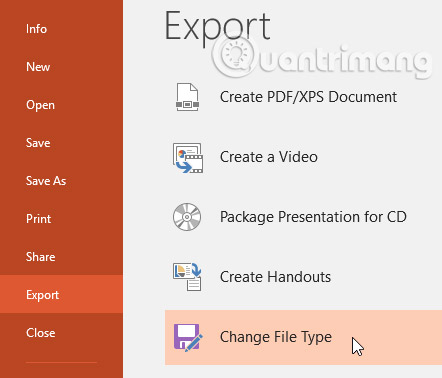Click the Create Handouts icon
Viewport: 442px width, 378px height.
click(187, 277)
